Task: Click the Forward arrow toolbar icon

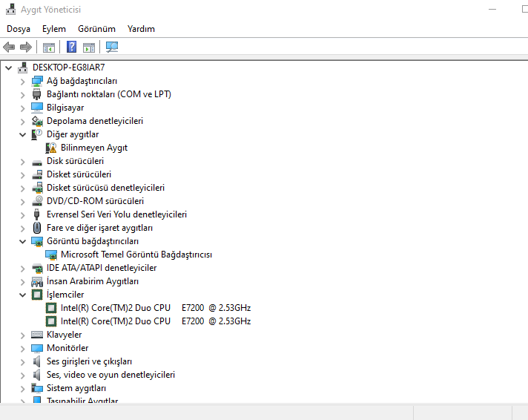Action: pyautogui.click(x=26, y=47)
